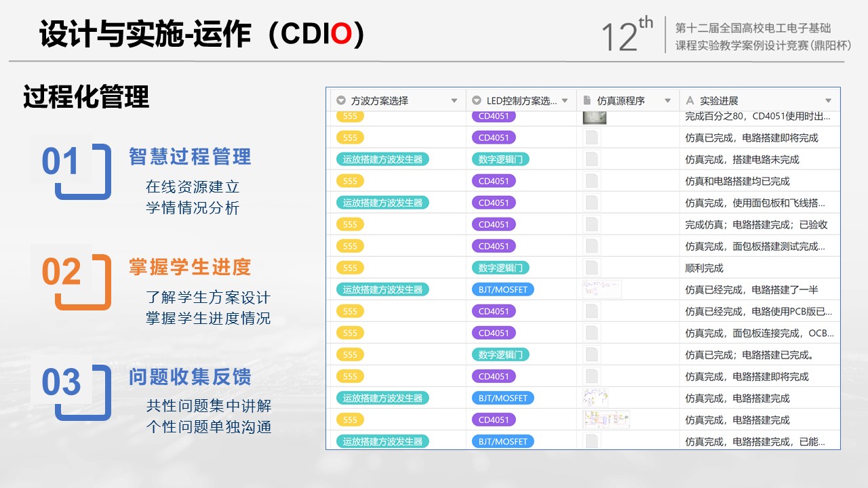The width and height of the screenshot is (868, 488).
Task: Expand the LED控制方案选 column dropdown arrow
Action: pyautogui.click(x=565, y=101)
